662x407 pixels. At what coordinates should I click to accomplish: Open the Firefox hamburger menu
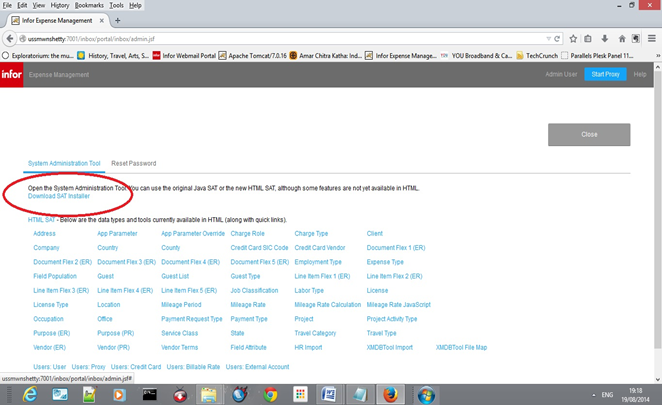pos(652,38)
